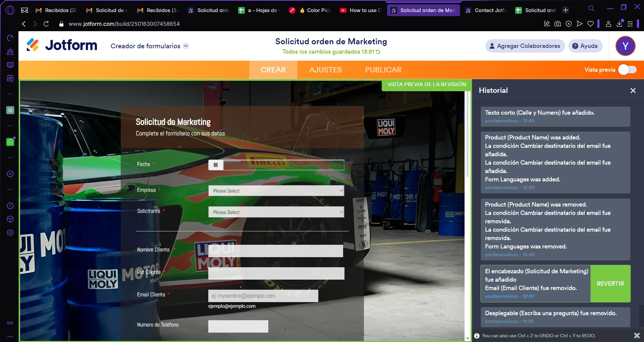
Task: Click the WhatsApp icon in browser sidebar
Action: point(10,142)
